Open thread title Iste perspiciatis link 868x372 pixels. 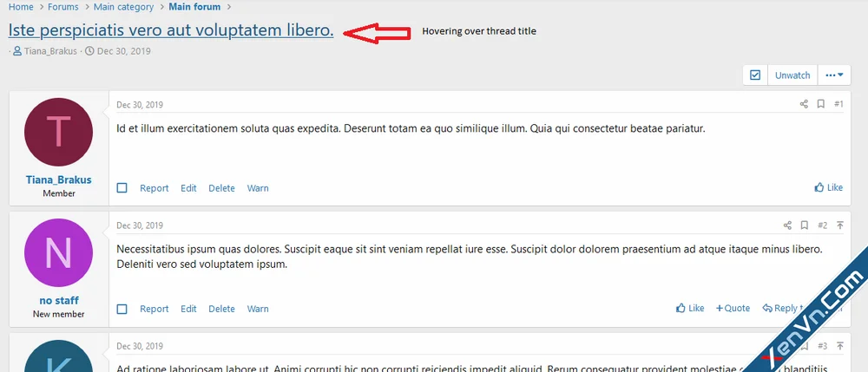(x=171, y=29)
